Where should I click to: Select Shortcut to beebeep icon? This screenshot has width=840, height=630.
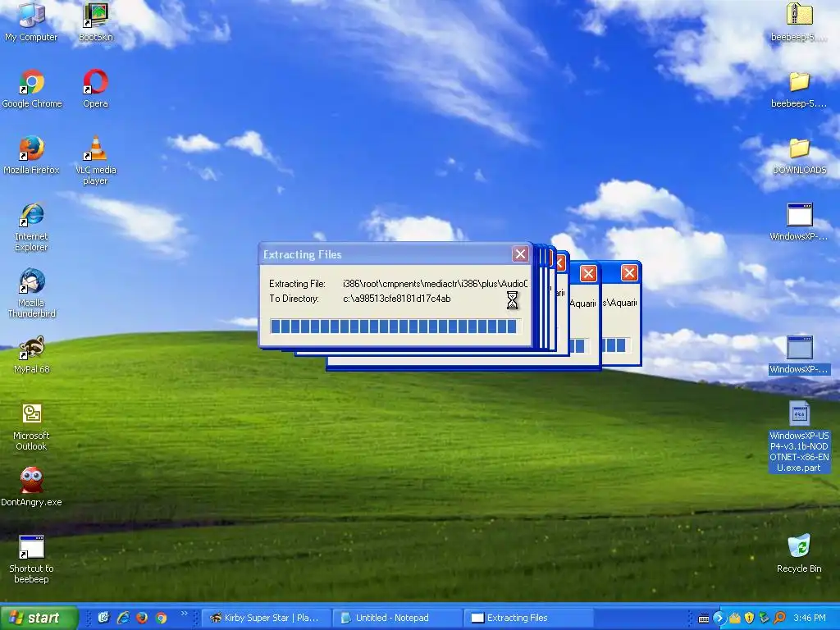[x=31, y=559]
